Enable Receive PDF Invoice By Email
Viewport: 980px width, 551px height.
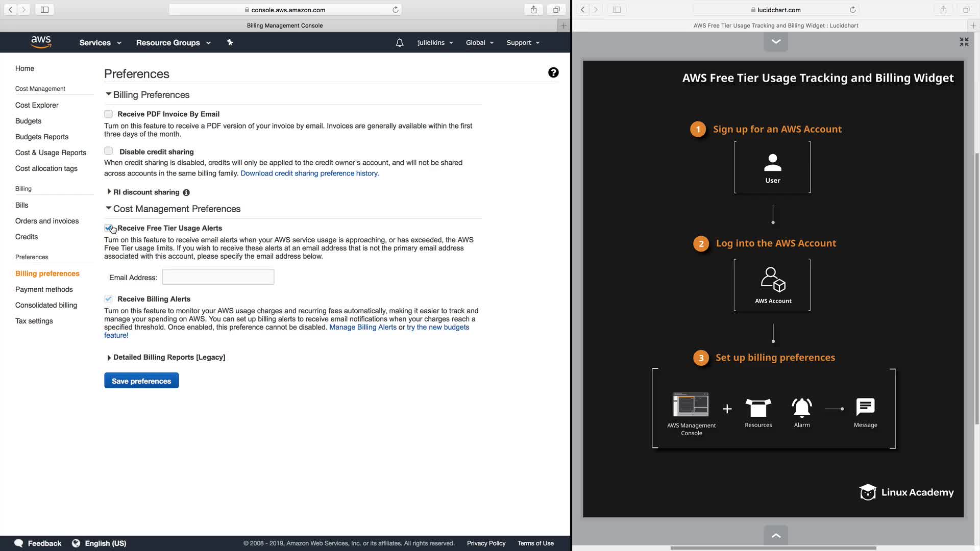click(x=108, y=114)
